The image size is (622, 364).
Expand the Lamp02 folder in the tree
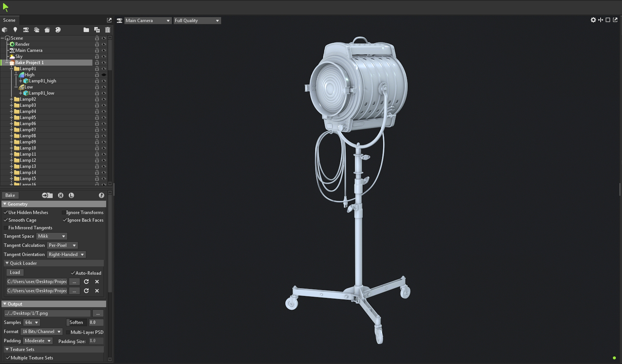point(11,99)
